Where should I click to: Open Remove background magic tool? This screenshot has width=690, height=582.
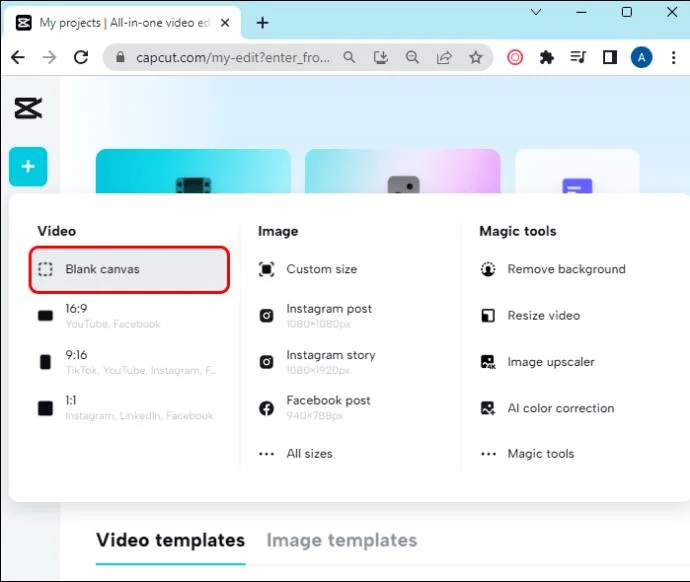click(x=553, y=269)
